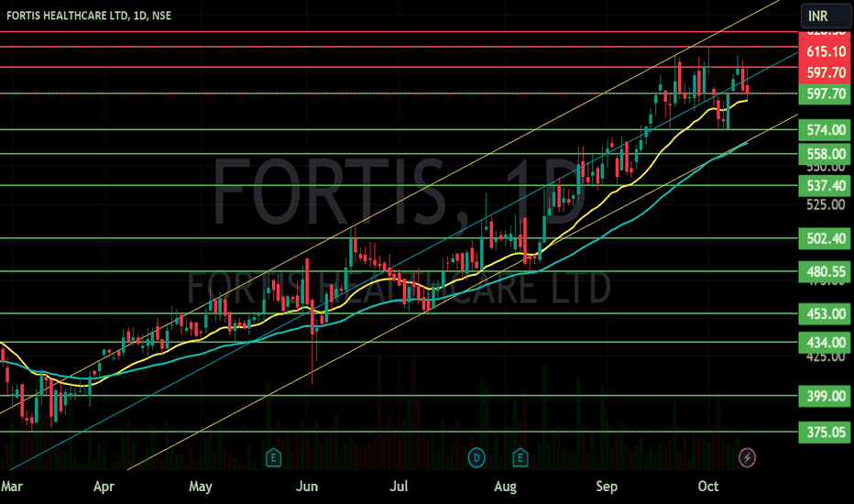Click the Mar label on time axis
This screenshot has width=854, height=504.
pos(11,486)
